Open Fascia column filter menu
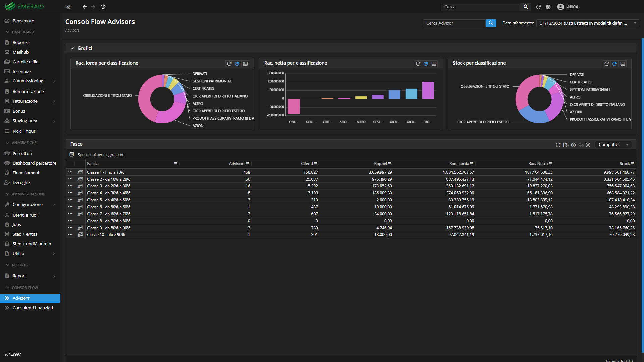The height and width of the screenshot is (362, 644). point(176,163)
